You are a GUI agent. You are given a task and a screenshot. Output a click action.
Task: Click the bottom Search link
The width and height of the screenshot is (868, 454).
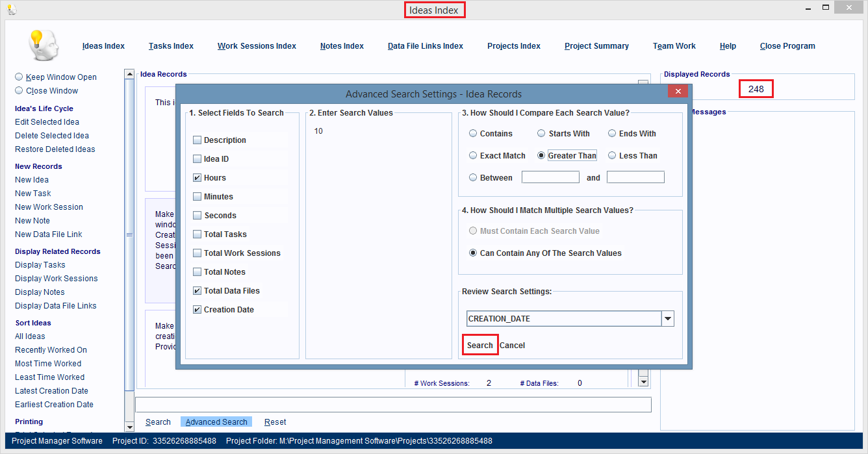(x=158, y=422)
